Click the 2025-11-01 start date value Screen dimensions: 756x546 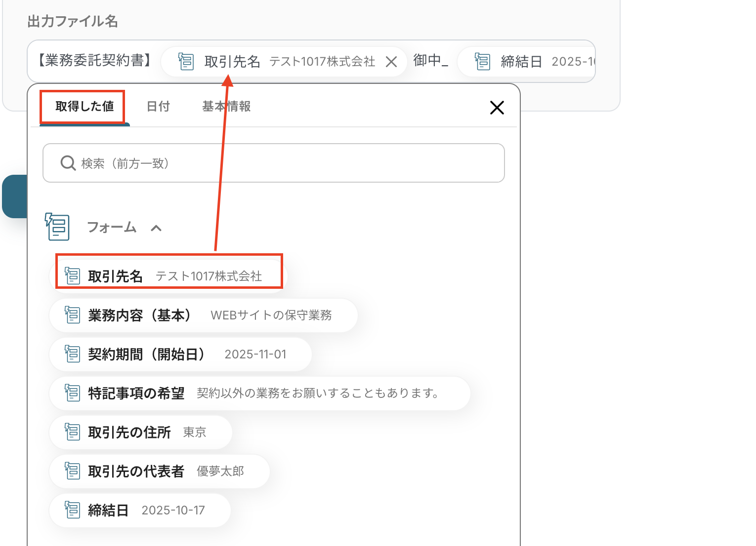[255, 354]
